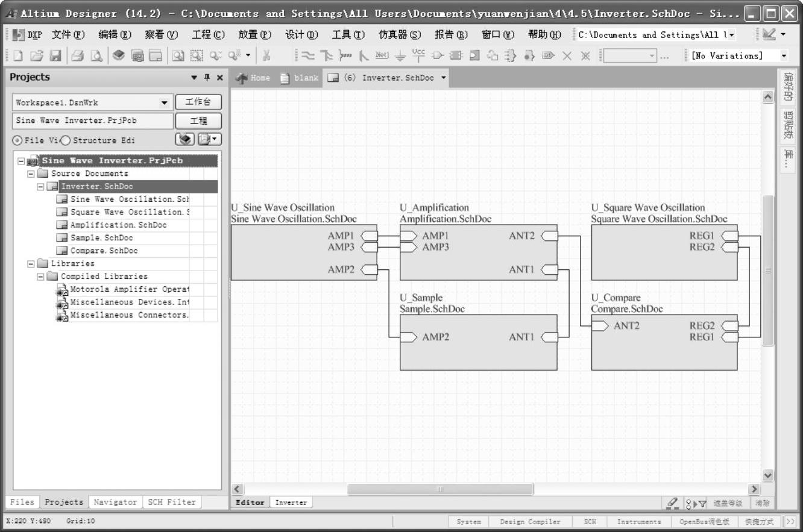Image resolution: width=803 pixels, height=532 pixels.
Task: Click the vertical scrollbar down arrow
Action: 767,475
